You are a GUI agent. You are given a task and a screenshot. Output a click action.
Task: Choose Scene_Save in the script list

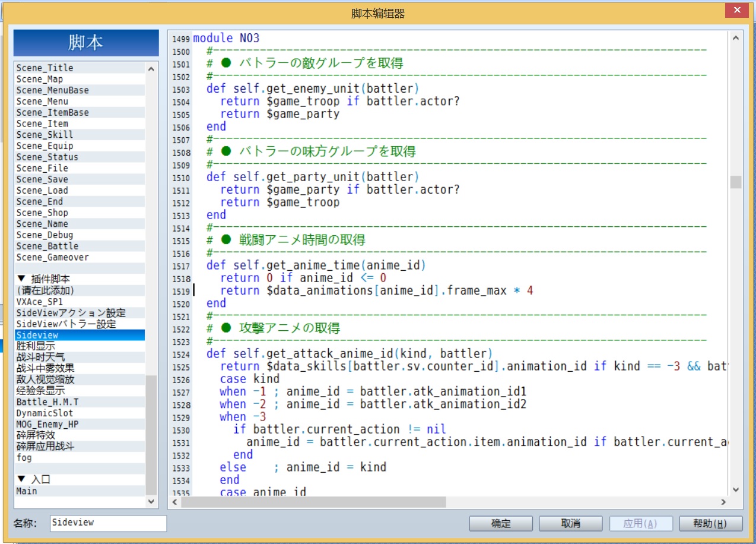[80, 179]
